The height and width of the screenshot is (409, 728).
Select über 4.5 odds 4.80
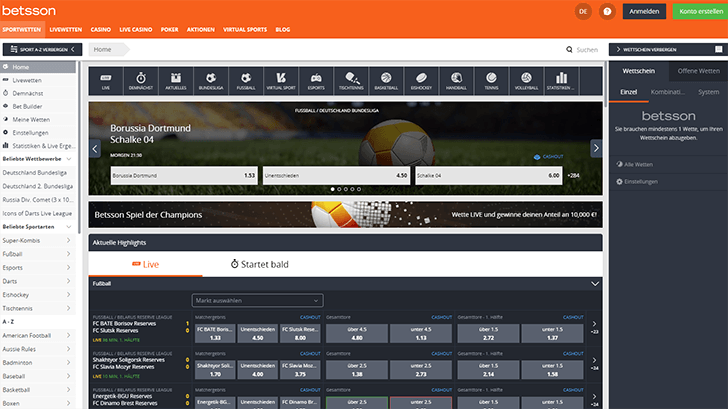[357, 333]
